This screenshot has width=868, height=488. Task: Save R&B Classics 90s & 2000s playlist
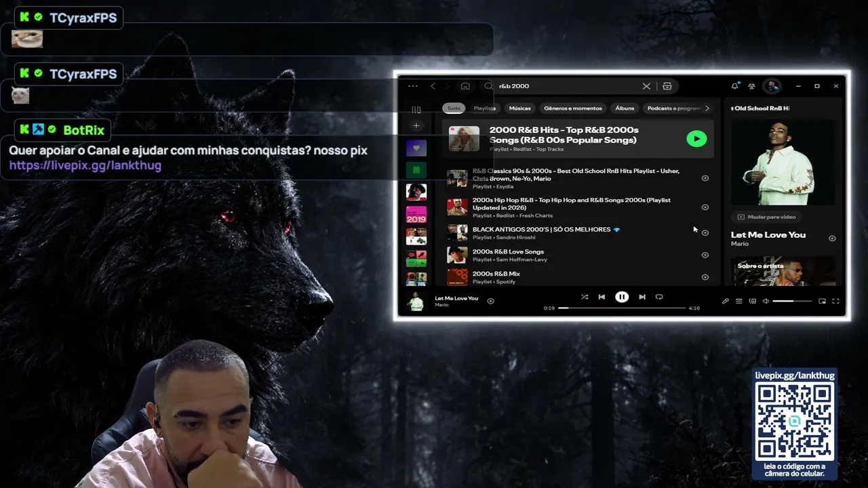[x=705, y=178]
